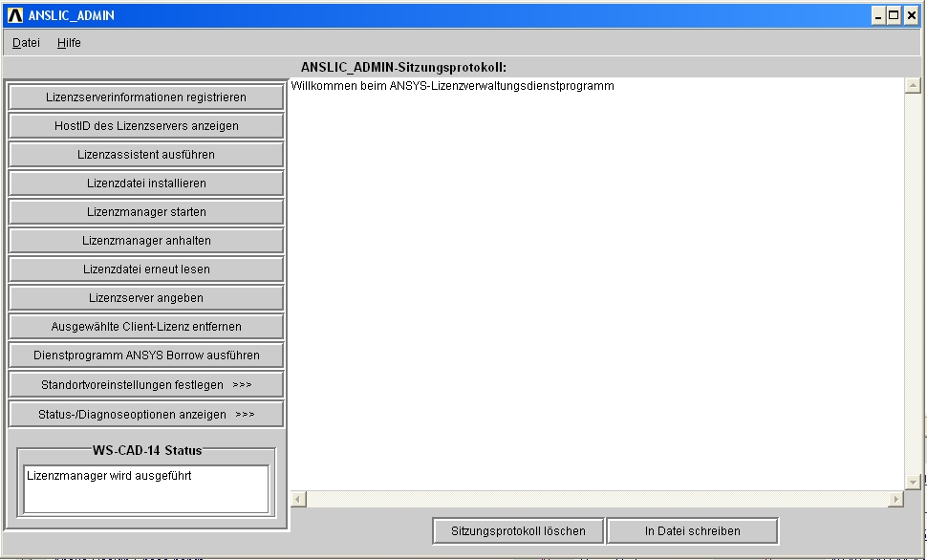
Task: Click vertical scrollbar down arrow
Action: [x=913, y=483]
